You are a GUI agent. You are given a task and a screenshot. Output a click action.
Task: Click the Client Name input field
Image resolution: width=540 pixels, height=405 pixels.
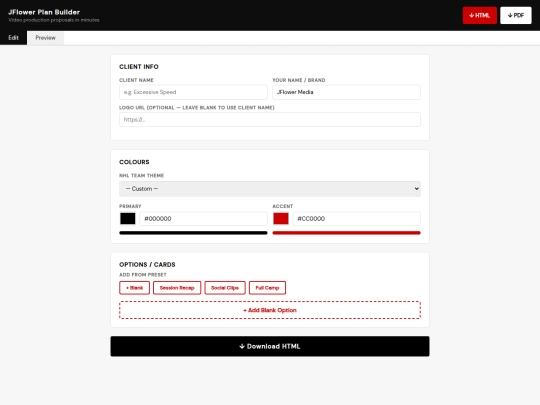click(x=193, y=92)
